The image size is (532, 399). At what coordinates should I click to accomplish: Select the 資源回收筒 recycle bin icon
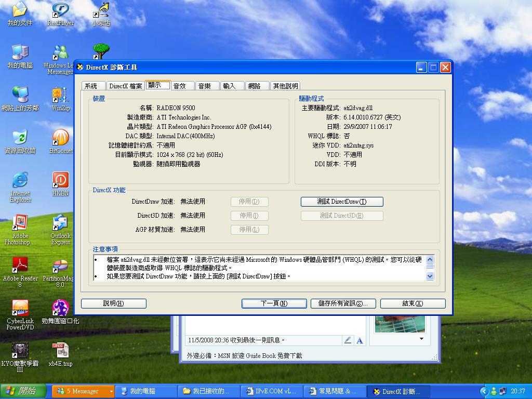pyautogui.click(x=20, y=138)
